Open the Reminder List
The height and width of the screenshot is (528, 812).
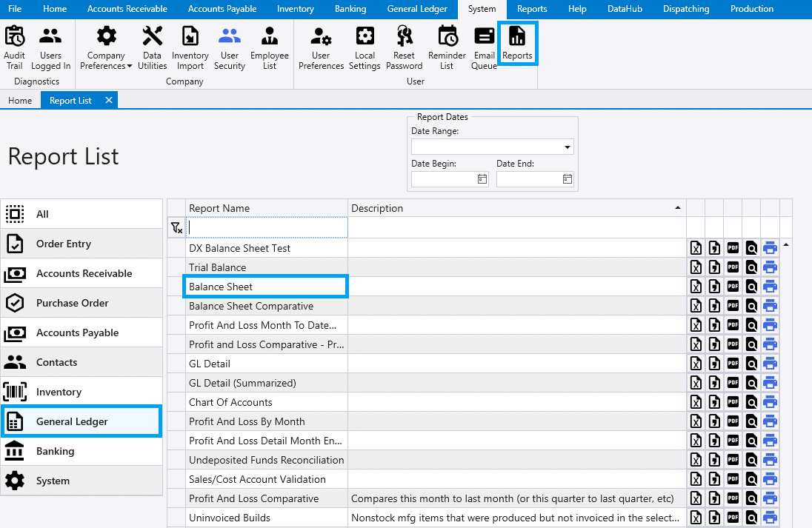click(x=447, y=47)
